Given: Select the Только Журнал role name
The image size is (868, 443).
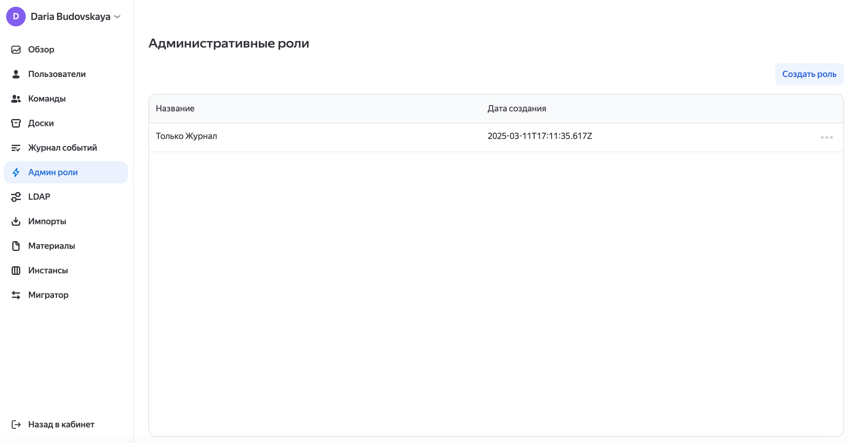Looking at the screenshot, I should (x=186, y=136).
